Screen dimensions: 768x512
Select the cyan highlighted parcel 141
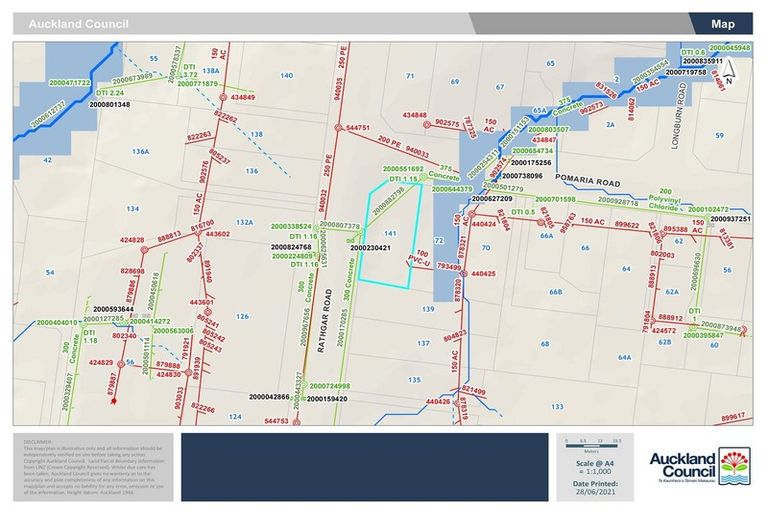click(x=392, y=240)
